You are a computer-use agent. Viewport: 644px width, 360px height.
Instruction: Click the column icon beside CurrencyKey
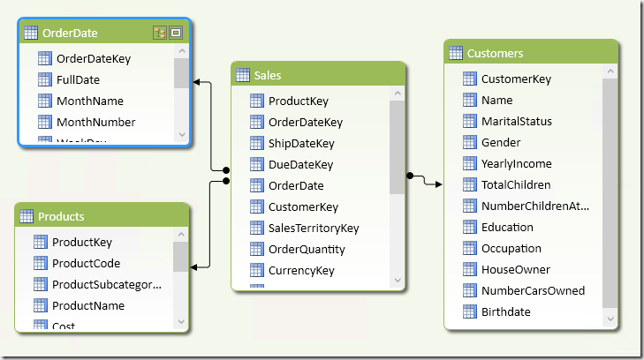point(257,270)
